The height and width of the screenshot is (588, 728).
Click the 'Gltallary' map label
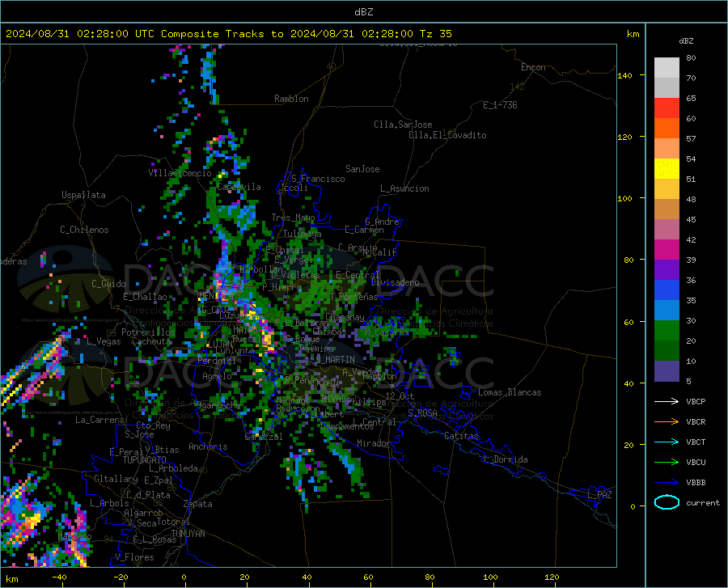click(116, 479)
